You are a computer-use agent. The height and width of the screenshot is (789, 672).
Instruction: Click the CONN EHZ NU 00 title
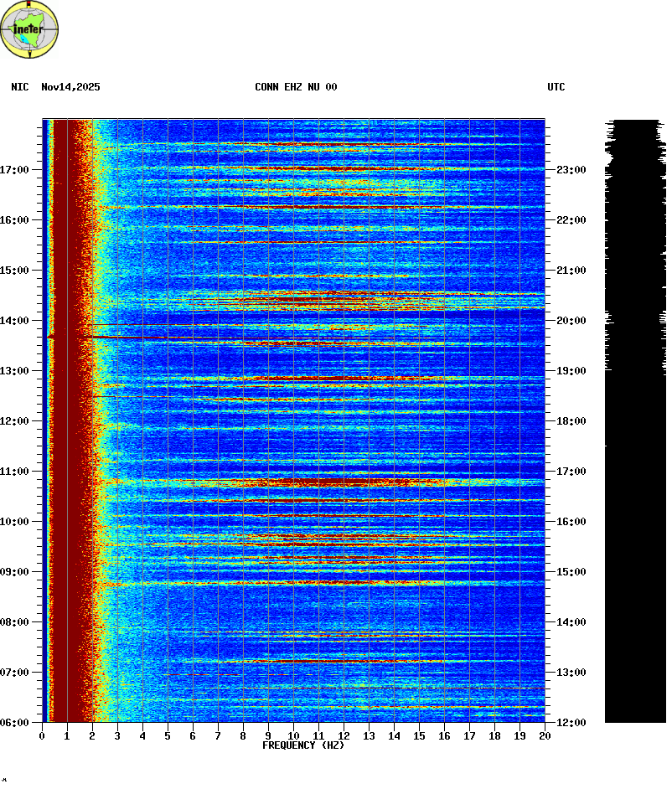click(x=296, y=87)
